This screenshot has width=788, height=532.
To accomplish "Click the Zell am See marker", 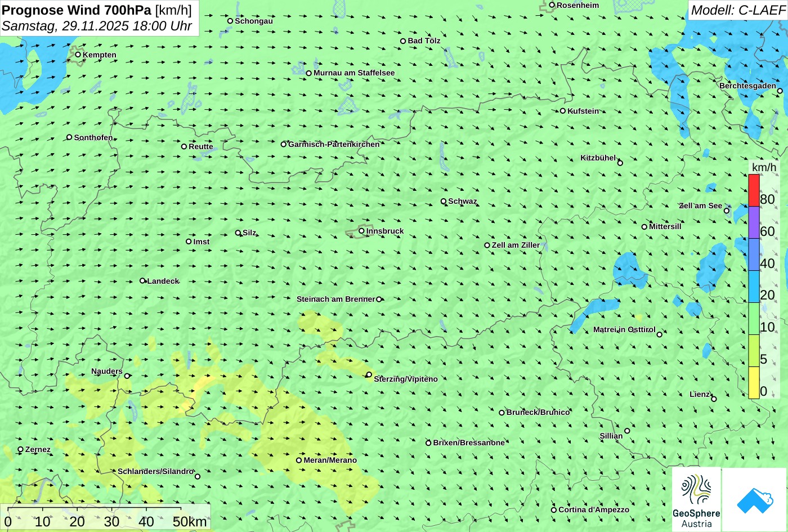I will click(727, 211).
